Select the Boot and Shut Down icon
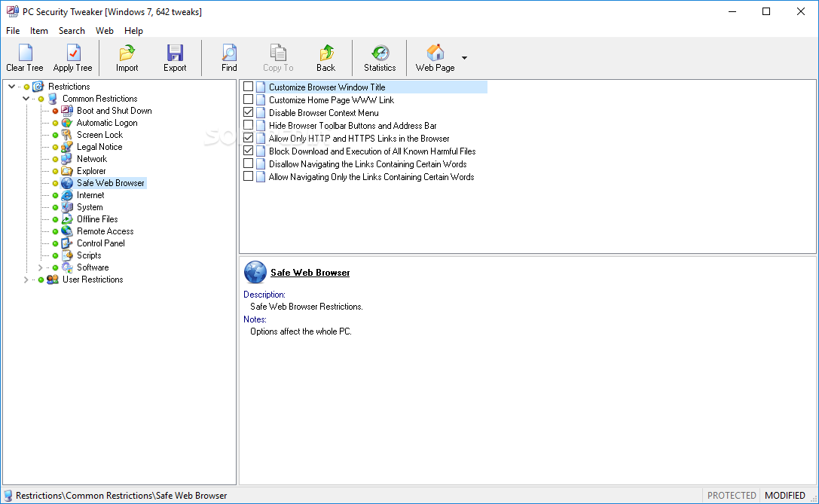This screenshot has height=504, width=819. 67,111
